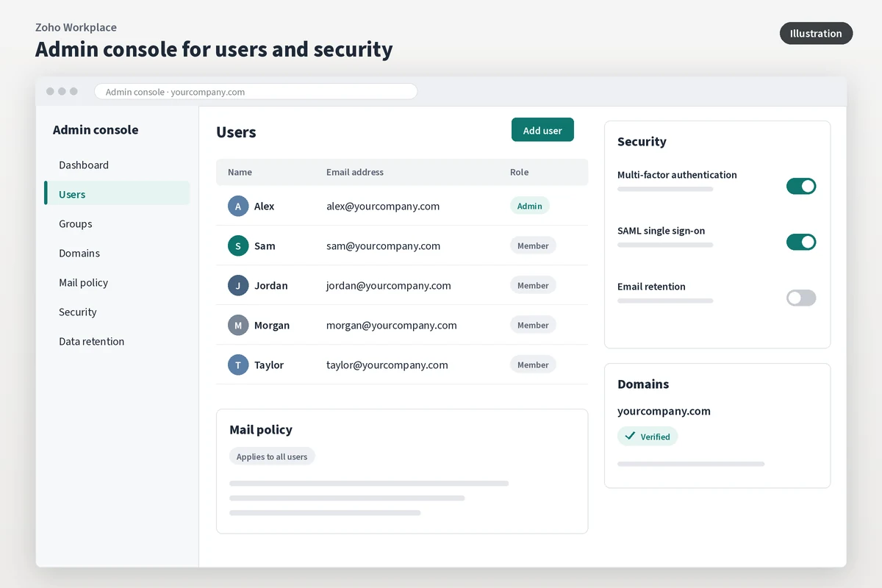Click Alex's avatar icon with letter A
The height and width of the screenshot is (588, 882).
[238, 206]
